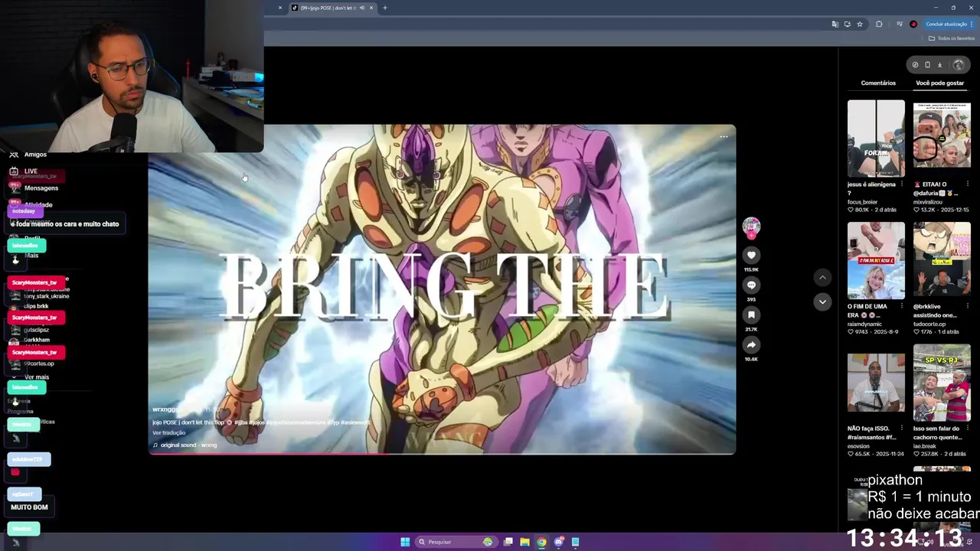Open the video creator's avatar profile
The image size is (980, 551).
[751, 226]
